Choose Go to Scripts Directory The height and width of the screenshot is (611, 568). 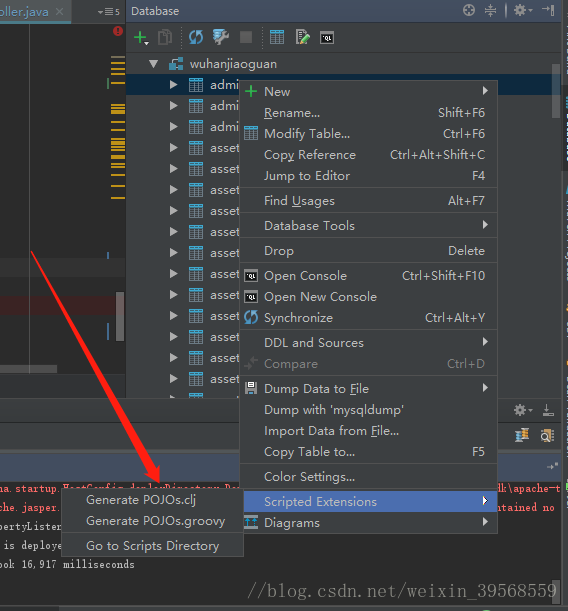click(x=152, y=546)
